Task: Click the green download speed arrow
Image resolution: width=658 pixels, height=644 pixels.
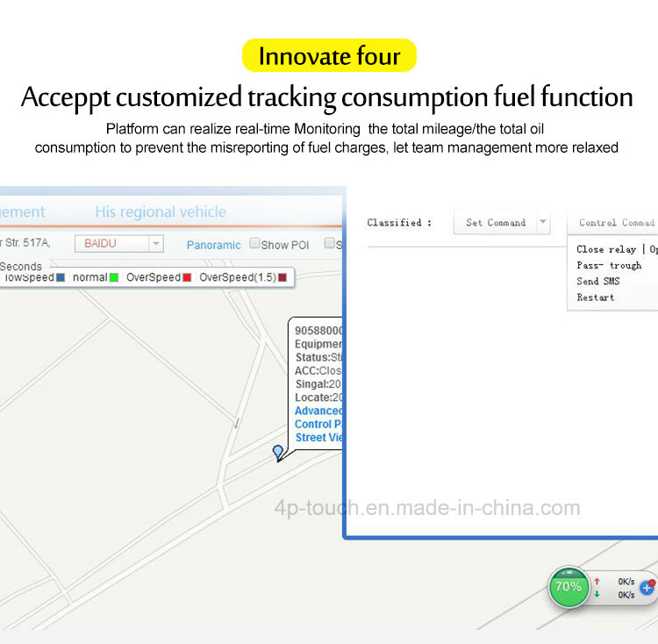Action: click(597, 594)
